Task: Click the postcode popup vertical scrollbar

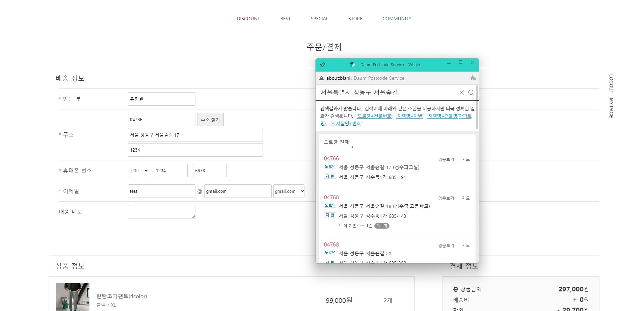Action: [477, 107]
